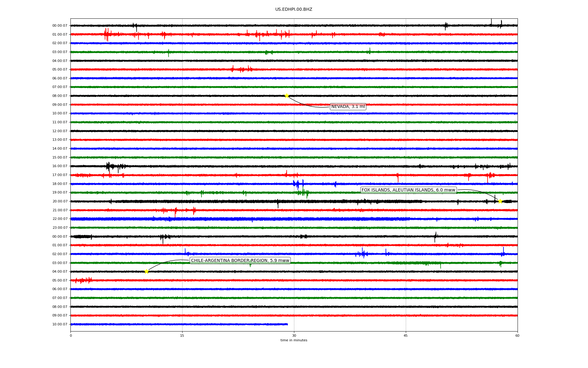Click the 18:00:07 row label
This screenshot has width=588, height=368.
click(60, 184)
